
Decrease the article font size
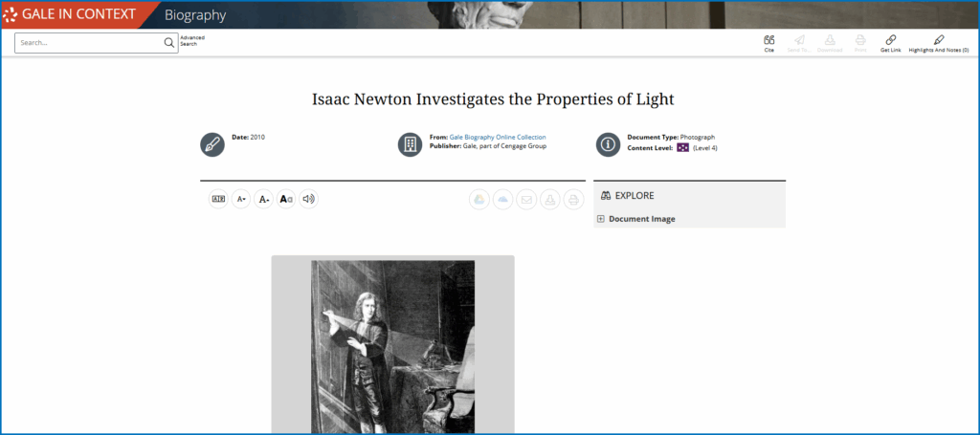click(x=241, y=199)
